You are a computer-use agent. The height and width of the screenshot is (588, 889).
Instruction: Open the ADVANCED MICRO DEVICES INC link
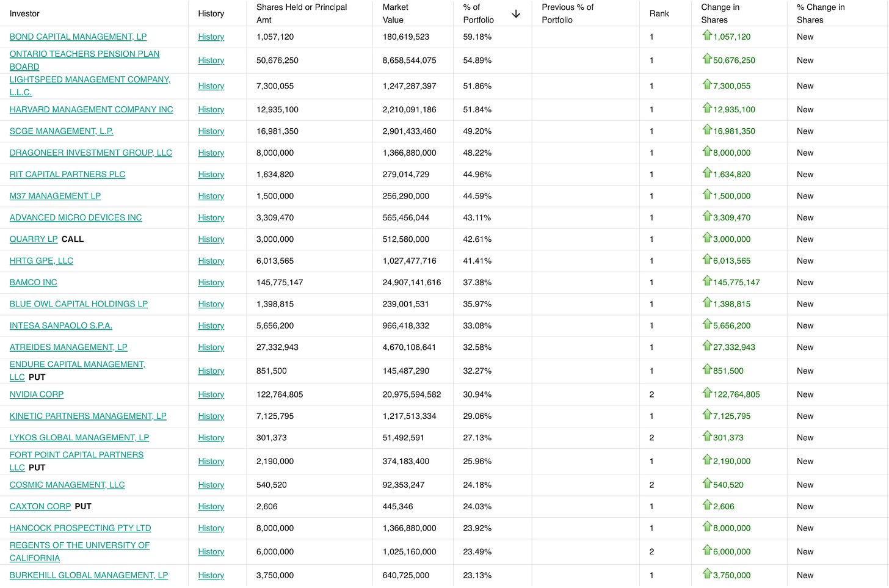[76, 217]
